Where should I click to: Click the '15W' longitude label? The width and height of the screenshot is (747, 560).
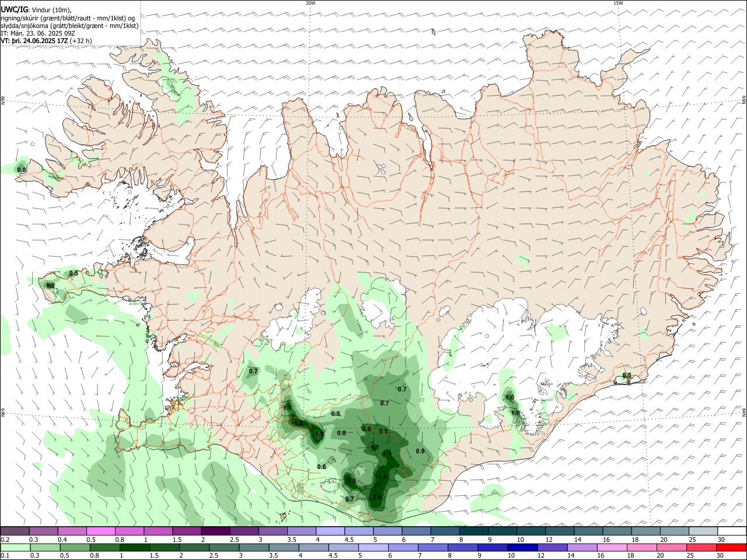[x=618, y=3]
